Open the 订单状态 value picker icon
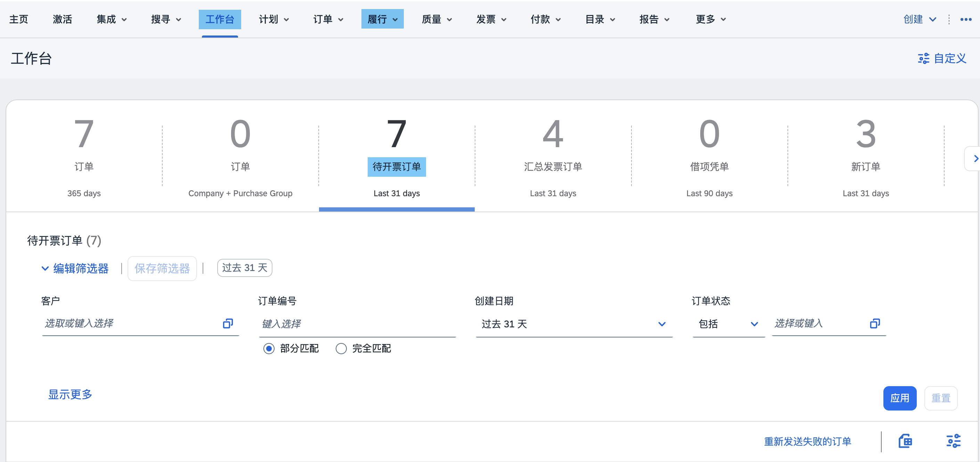980x462 pixels. coord(875,323)
